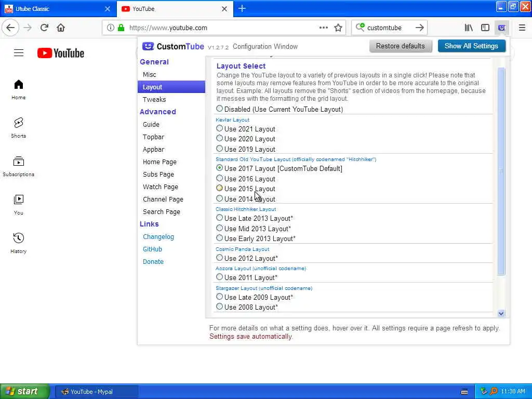The width and height of the screenshot is (532, 399).
Task: Close the YouTube tab
Action: click(x=224, y=9)
